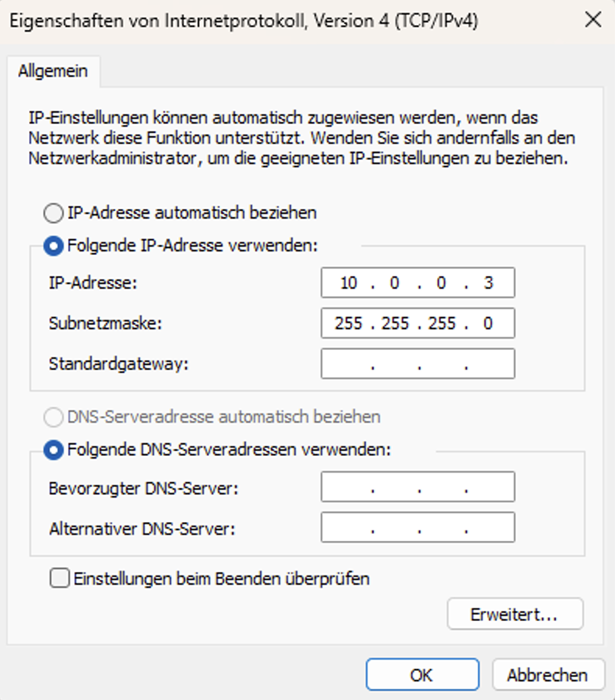Dismiss the dialog via Abbrechen
Screen dimensions: 615x700
[x=546, y=674]
